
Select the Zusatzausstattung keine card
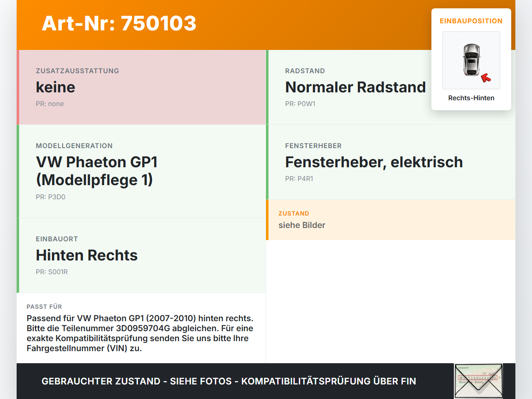(141, 87)
